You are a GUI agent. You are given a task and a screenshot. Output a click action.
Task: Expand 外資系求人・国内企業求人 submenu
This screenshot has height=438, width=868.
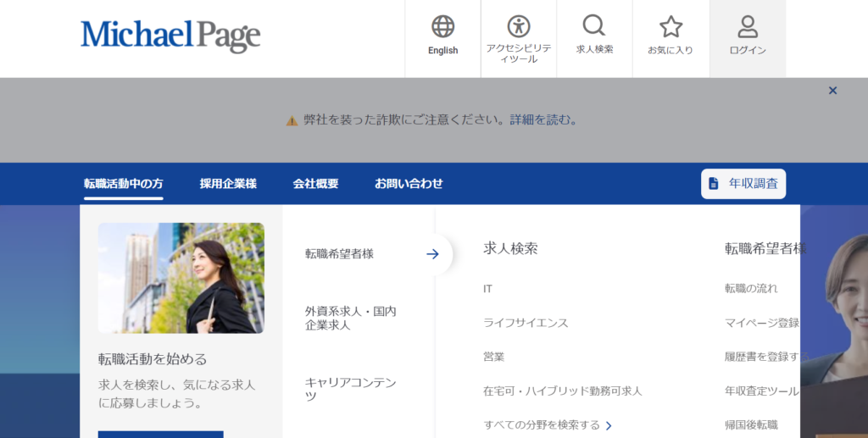(350, 318)
